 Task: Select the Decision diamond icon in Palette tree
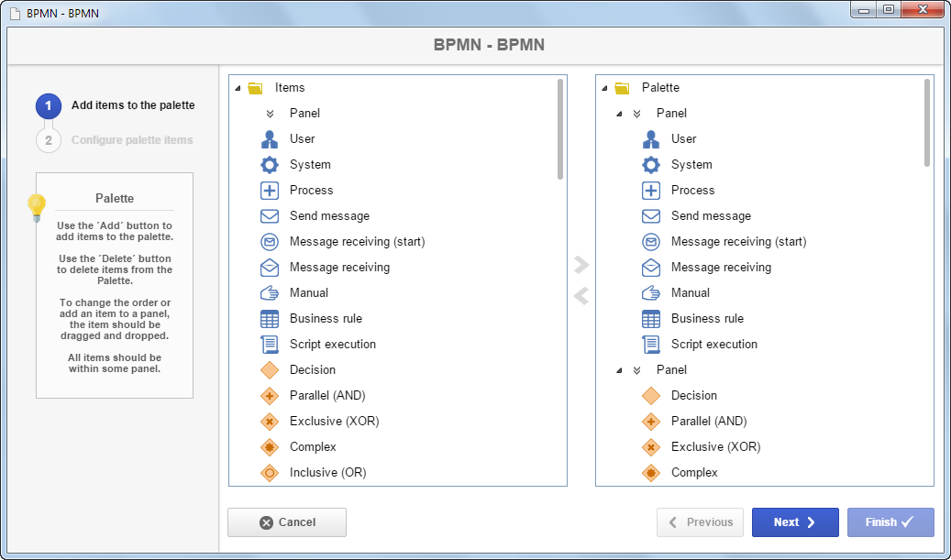pos(651,395)
